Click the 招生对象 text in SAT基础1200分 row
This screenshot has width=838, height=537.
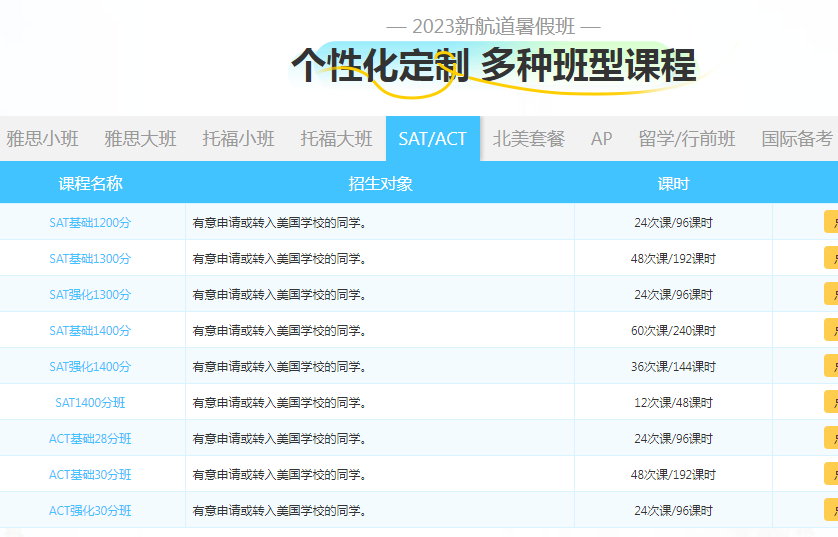(x=280, y=223)
